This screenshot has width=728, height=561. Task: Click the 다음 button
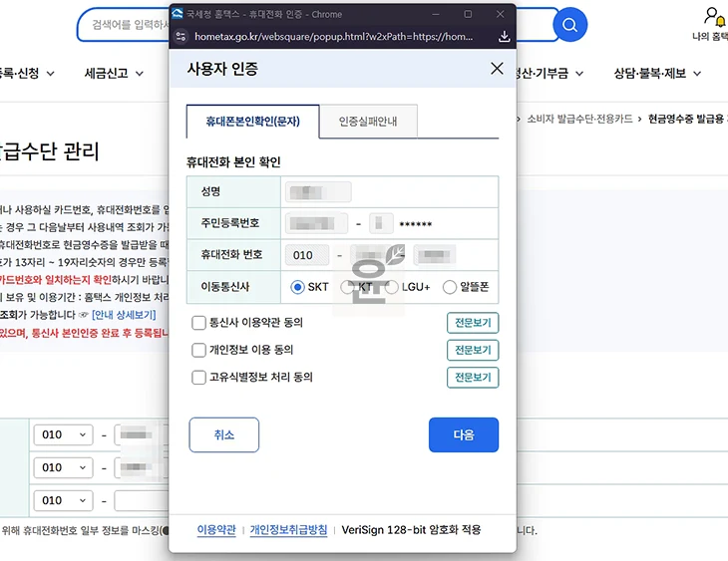[464, 434]
